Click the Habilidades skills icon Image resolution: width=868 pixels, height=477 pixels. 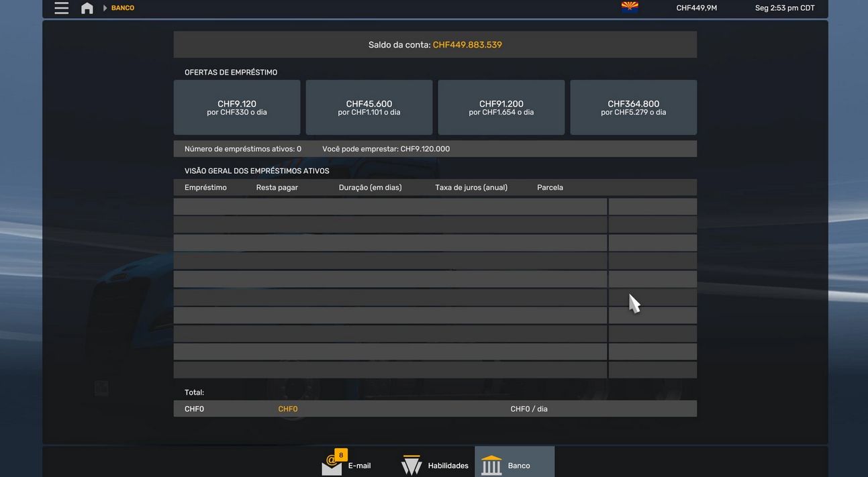pos(412,466)
